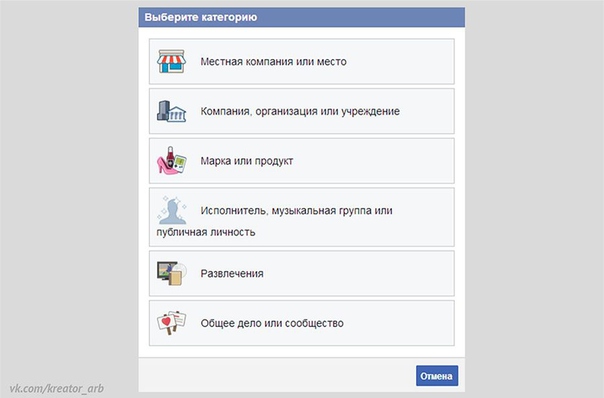Select "Общее дело или сообщество" label
The image size is (604, 398).
pos(272,323)
